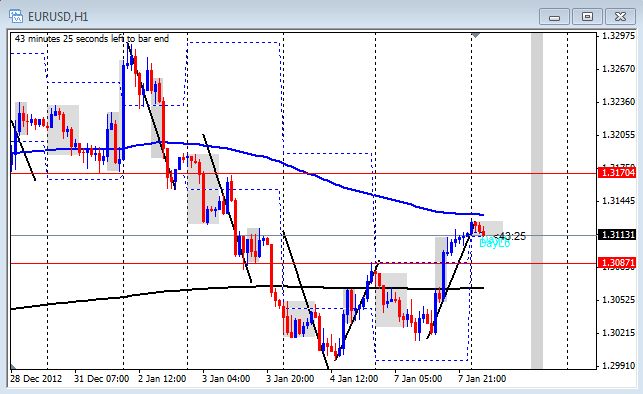Click the EURUSD,H1 chart window icon

[16, 16]
